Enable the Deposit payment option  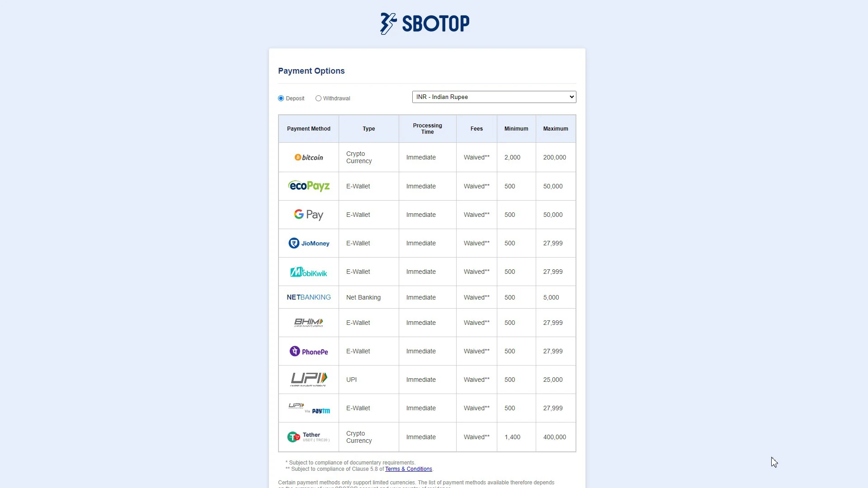pyautogui.click(x=281, y=99)
